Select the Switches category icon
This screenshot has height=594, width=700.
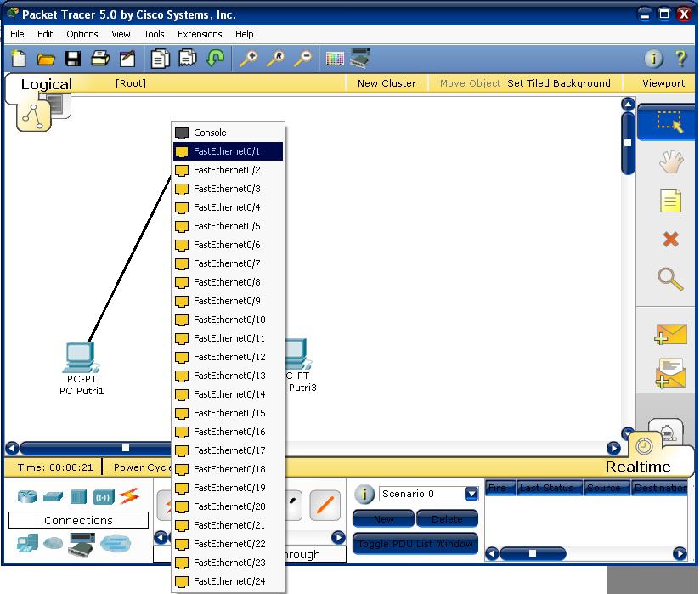[x=53, y=496]
